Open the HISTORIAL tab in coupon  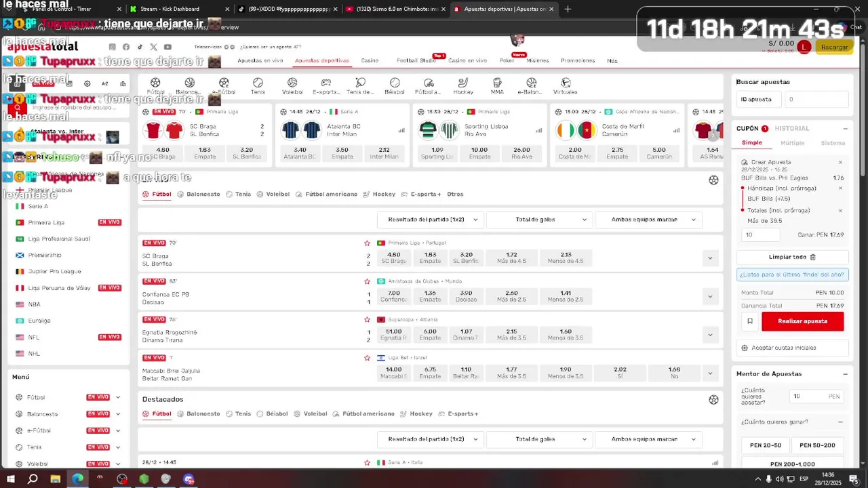point(792,128)
